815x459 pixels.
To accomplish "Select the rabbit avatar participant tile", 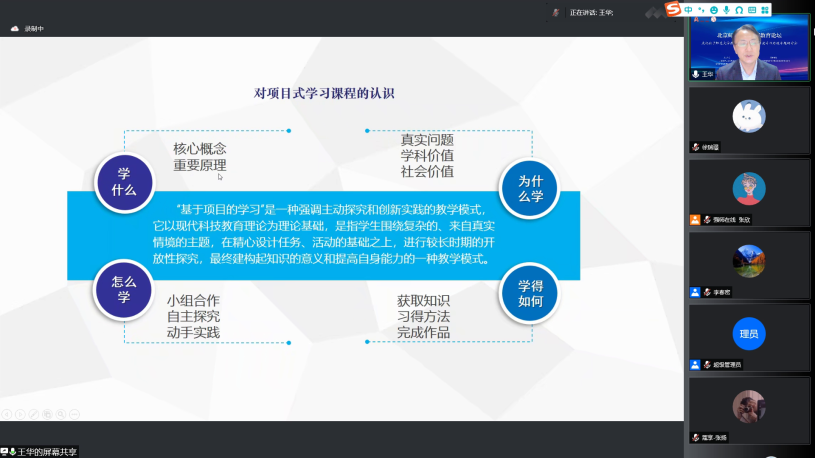I will pos(749,116).
